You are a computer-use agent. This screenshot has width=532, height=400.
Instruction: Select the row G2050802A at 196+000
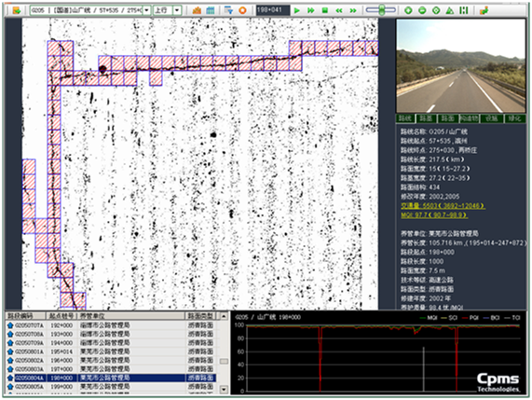[x=112, y=360]
